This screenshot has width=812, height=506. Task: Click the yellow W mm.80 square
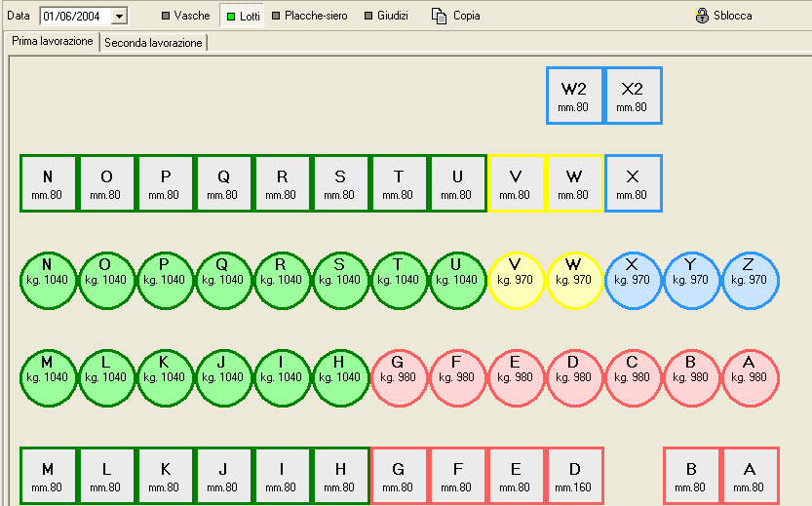tap(574, 183)
